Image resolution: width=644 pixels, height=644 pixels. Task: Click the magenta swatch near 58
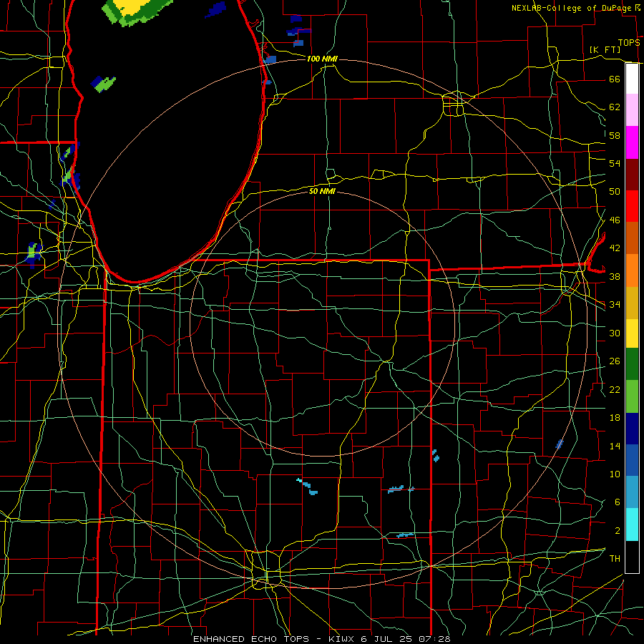point(632,142)
